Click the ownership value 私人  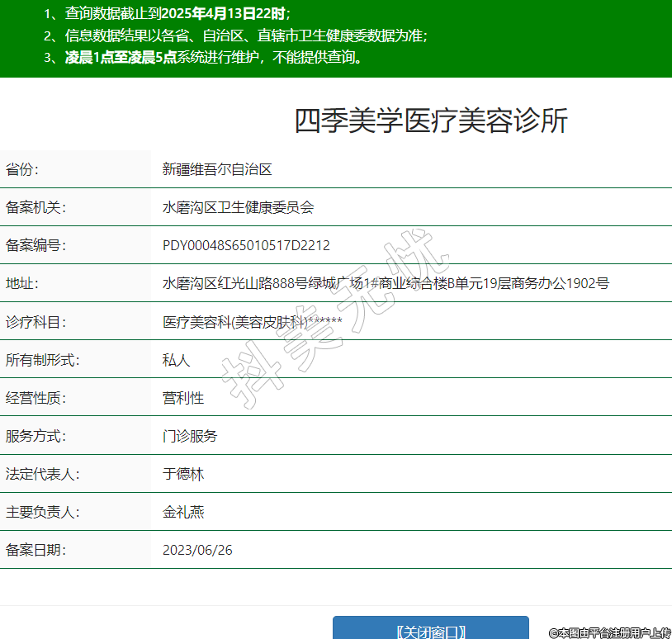pyautogui.click(x=176, y=360)
